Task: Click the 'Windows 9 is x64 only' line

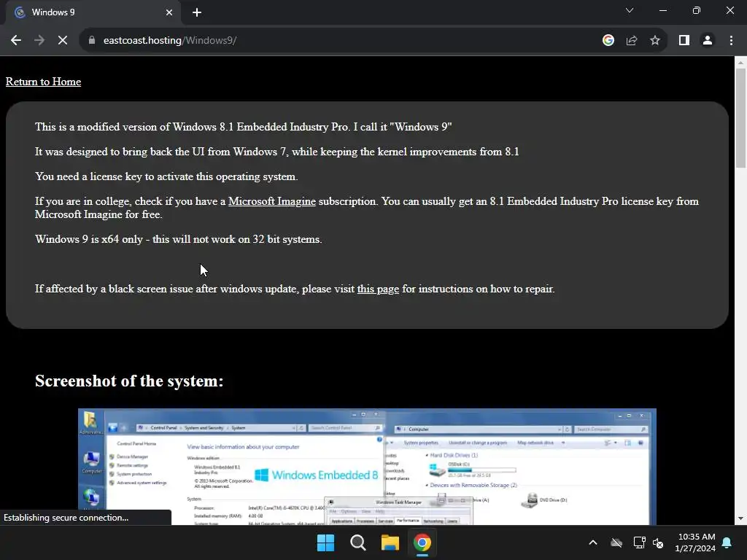Action: coord(179,239)
